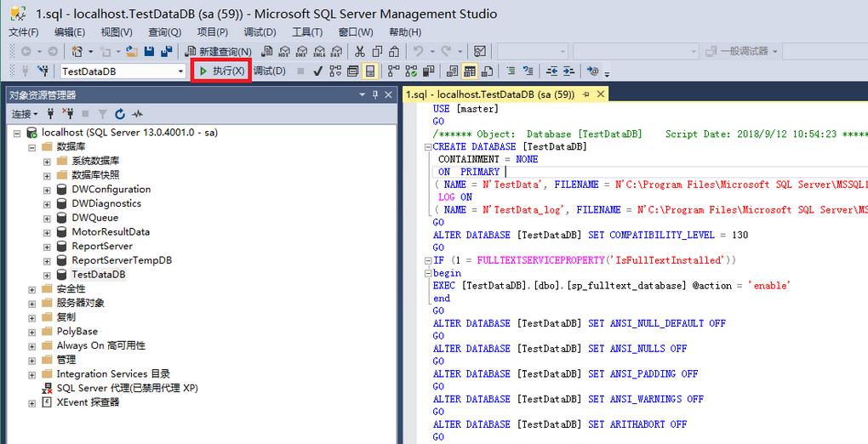
Task: Toggle Results to File output mode
Action: click(x=487, y=71)
